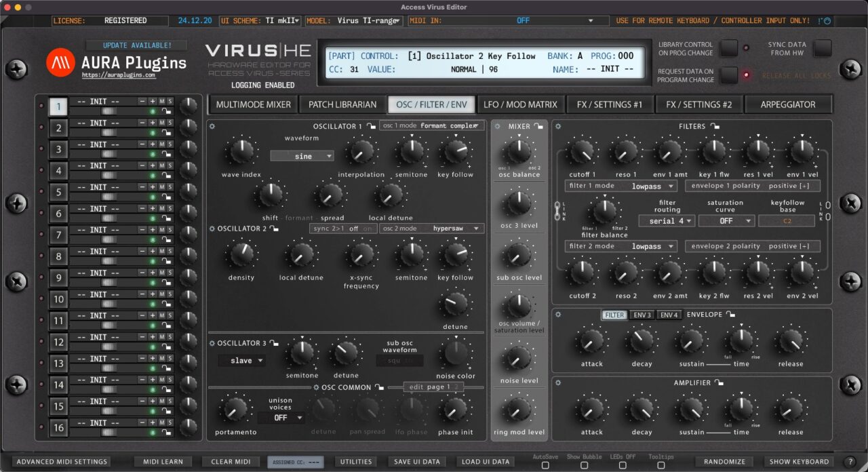Click the lock icon next to Oscillator 2

point(273,229)
